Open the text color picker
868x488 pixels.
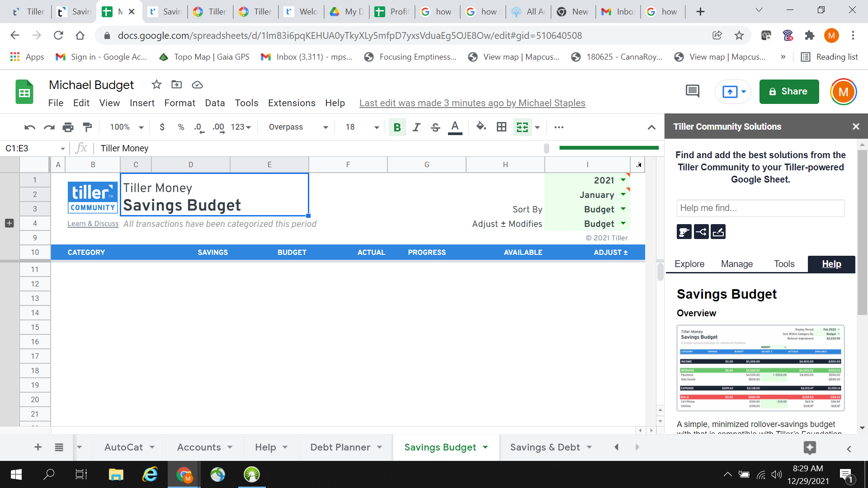pos(455,127)
